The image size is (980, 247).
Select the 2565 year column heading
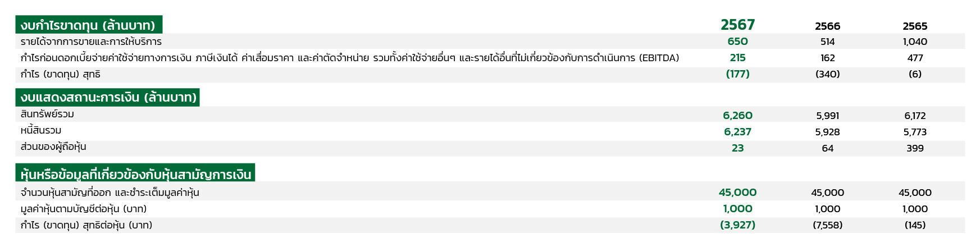915,26
